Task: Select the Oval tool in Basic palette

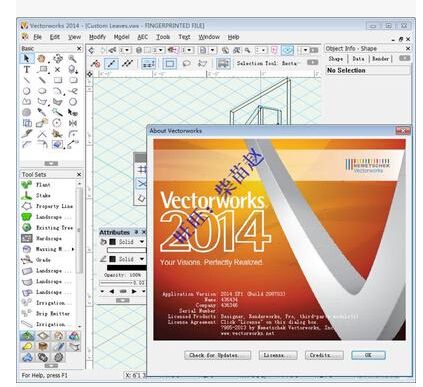Action: click(42, 91)
